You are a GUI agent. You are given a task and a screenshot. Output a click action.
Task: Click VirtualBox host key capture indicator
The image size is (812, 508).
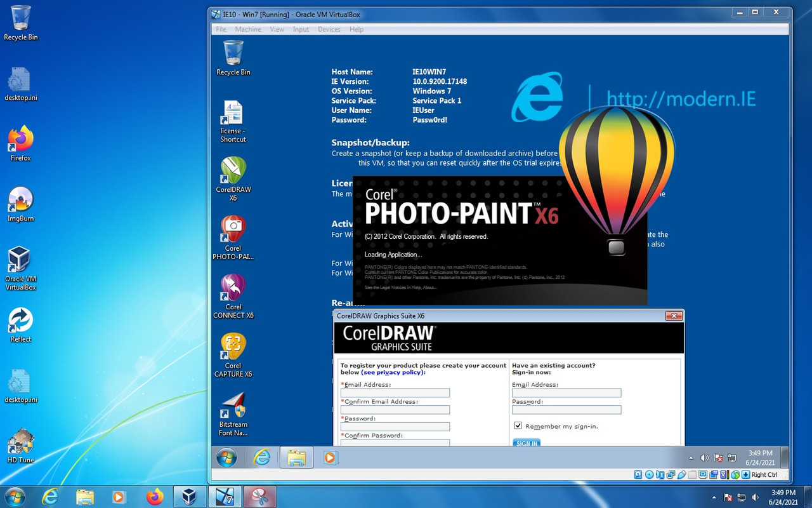746,474
